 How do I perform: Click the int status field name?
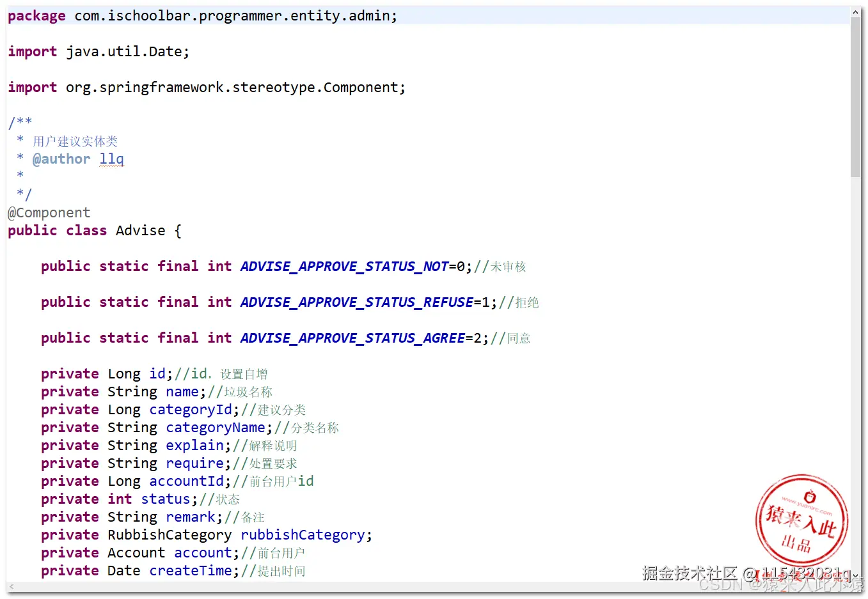tap(166, 499)
